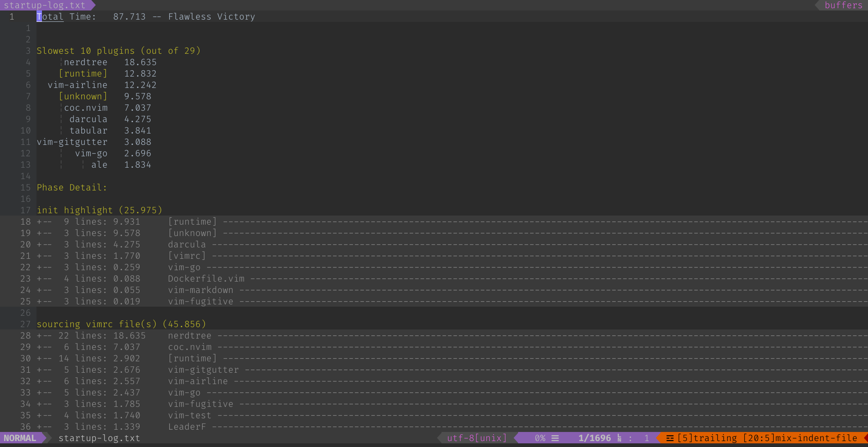868x447 pixels.
Task: Click the hamburger icon beside the 0% indicator
Action: click(x=555, y=438)
